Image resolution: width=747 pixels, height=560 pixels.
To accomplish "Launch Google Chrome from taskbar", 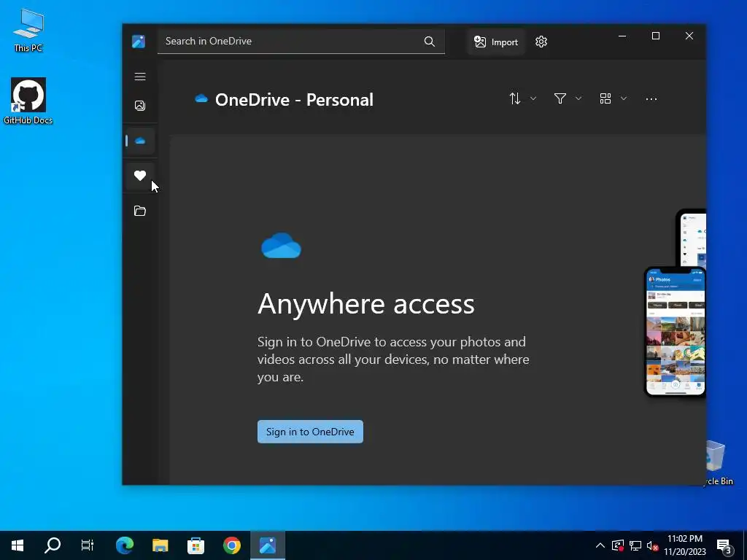I will coord(231,545).
